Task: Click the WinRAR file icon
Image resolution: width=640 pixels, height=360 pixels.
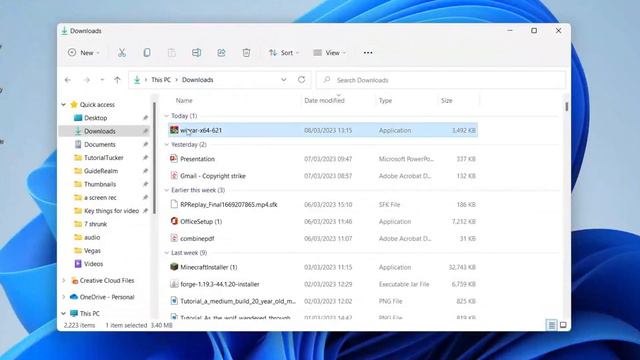Action: (174, 130)
